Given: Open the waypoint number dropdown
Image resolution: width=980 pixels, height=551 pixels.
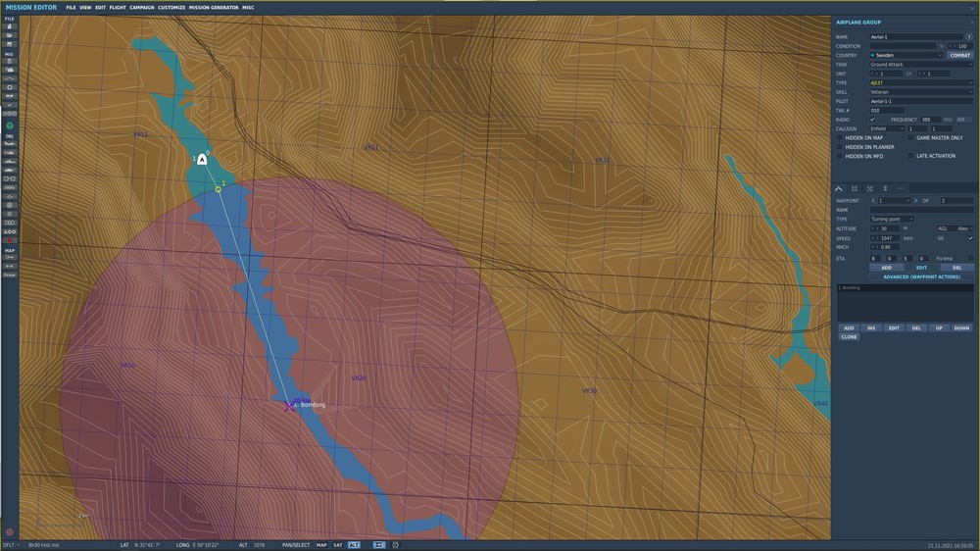Looking at the screenshot, I should click(x=895, y=201).
